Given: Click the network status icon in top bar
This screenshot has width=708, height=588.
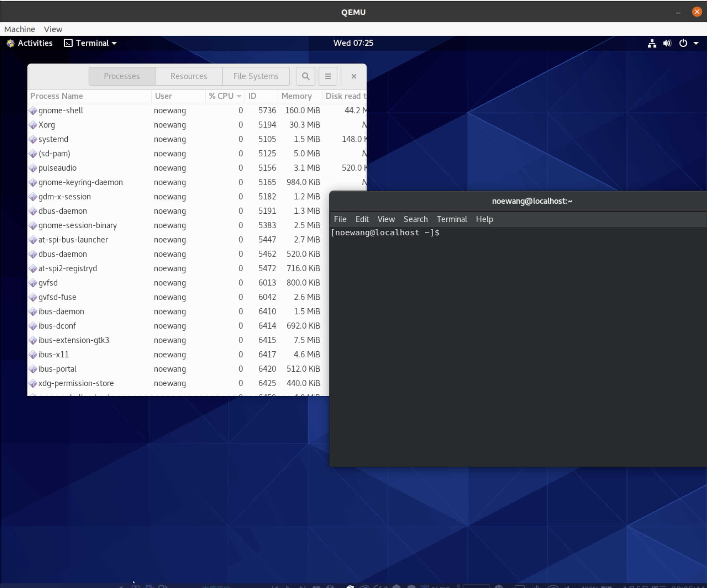Looking at the screenshot, I should 652,43.
